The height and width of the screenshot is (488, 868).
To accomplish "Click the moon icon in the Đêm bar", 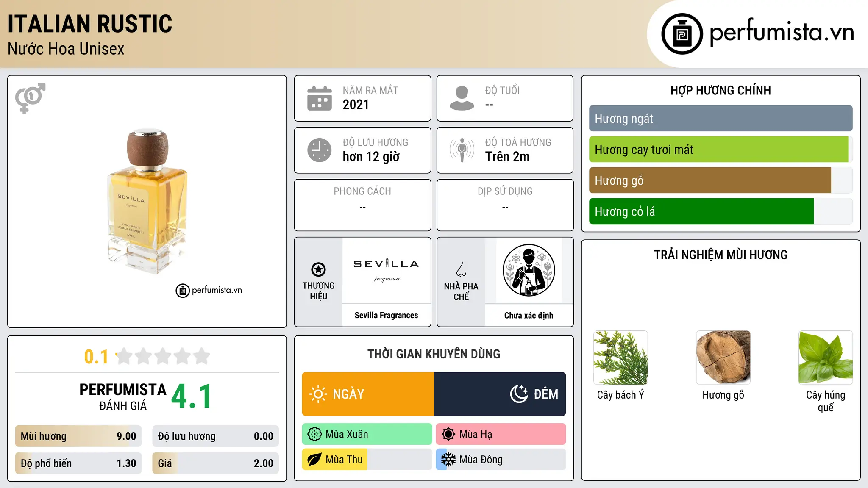I will (519, 394).
